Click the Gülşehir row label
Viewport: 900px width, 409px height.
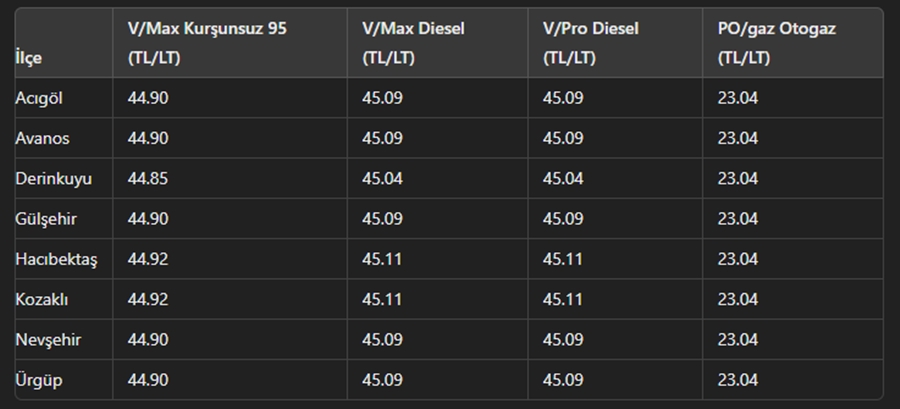pyautogui.click(x=46, y=219)
